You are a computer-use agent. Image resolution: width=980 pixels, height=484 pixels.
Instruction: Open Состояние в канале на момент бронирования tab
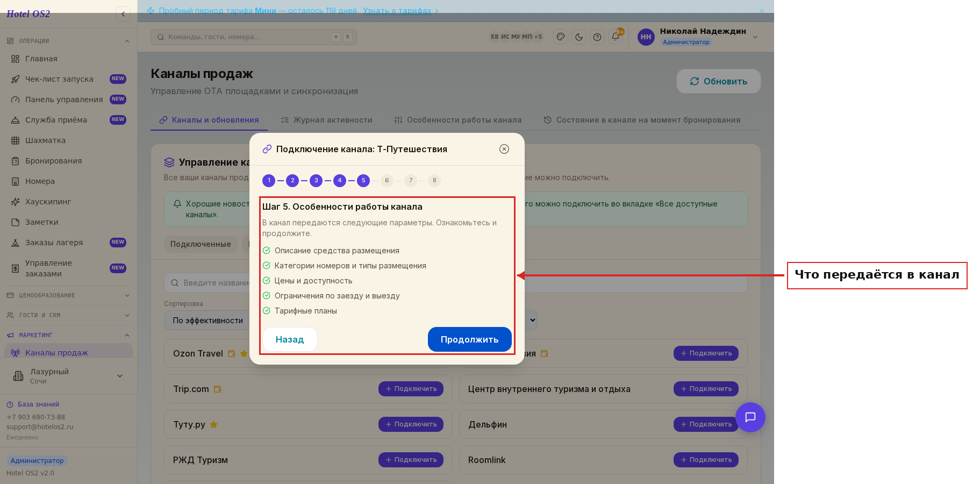click(x=642, y=120)
